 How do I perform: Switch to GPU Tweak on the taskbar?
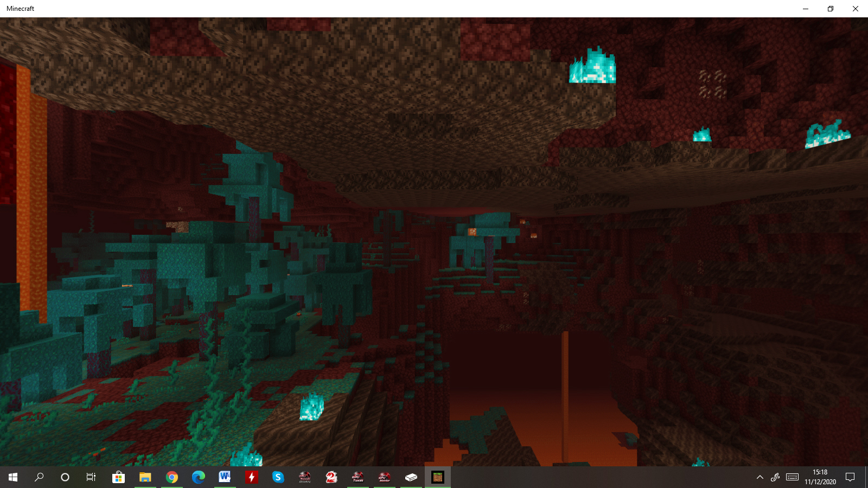(x=358, y=477)
